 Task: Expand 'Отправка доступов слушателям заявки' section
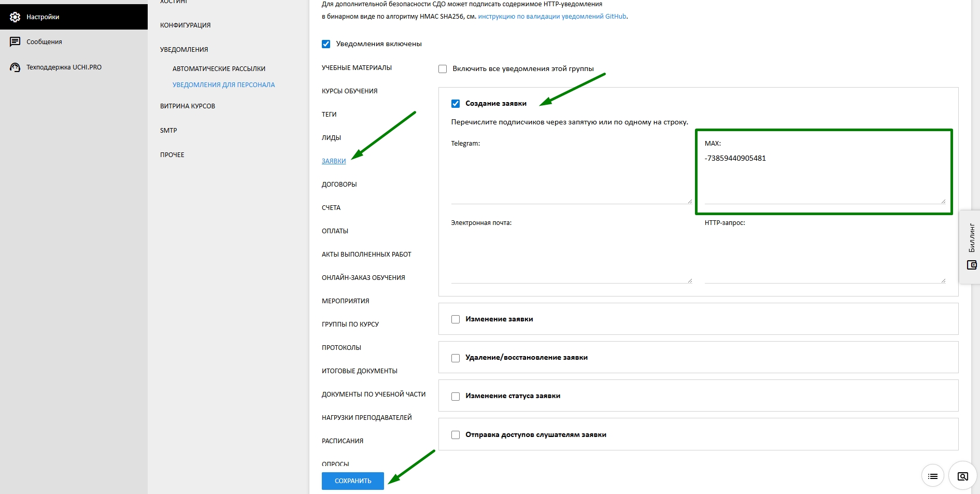(x=535, y=435)
